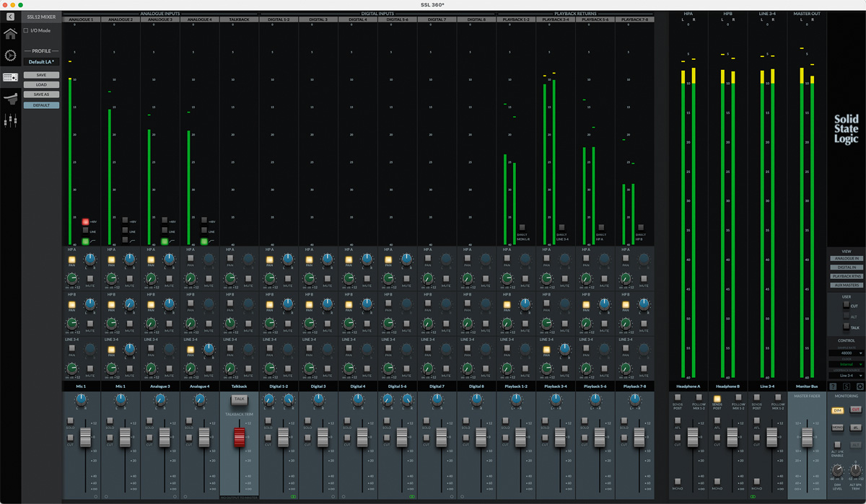Toggle DIRECT LINE 3-4 on Playback 3-4
The image size is (866, 504).
point(561,227)
